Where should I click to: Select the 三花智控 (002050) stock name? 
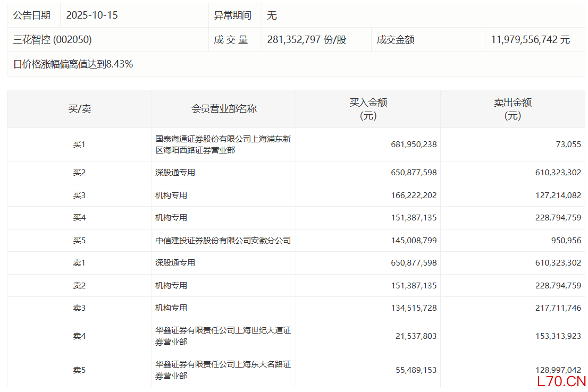point(53,40)
